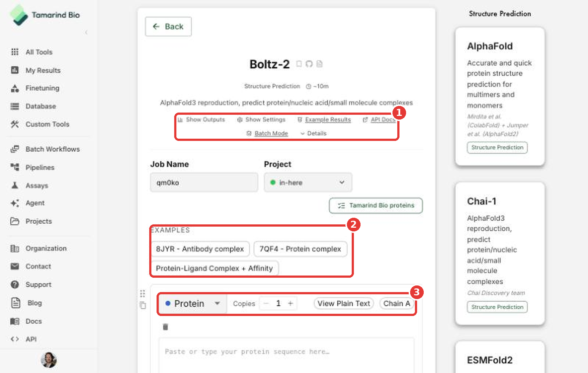Open the Project dropdown showing in-here
Image resolution: width=588 pixels, height=373 pixels.
(308, 182)
